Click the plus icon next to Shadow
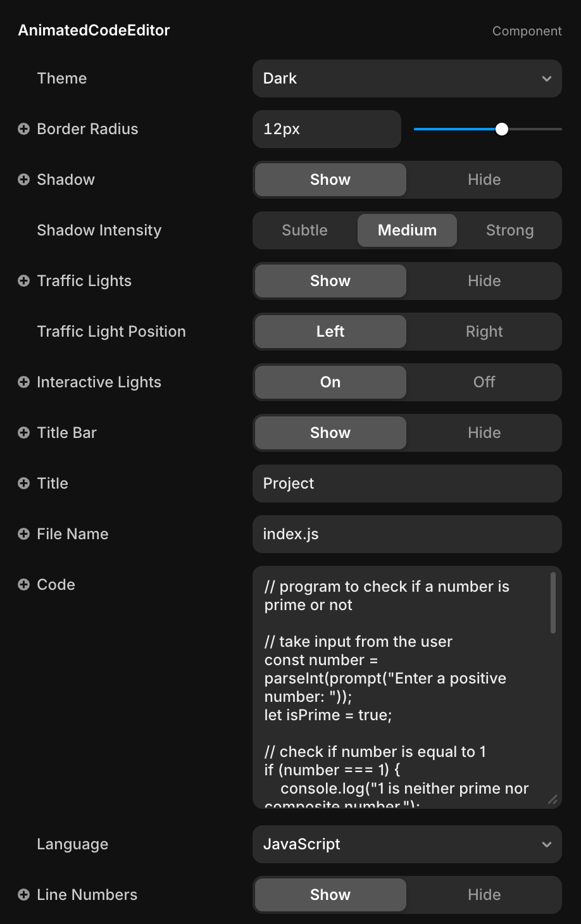This screenshot has height=924, width=581. coord(23,180)
